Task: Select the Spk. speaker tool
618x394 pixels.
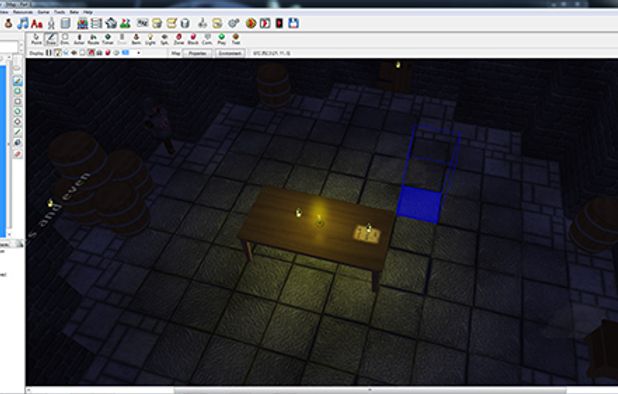Action: 165,39
